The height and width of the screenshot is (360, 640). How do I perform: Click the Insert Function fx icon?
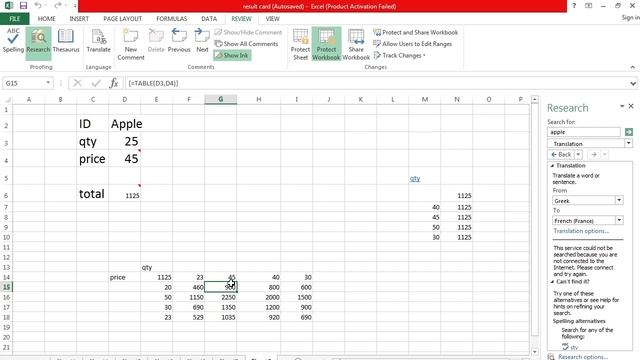(114, 83)
